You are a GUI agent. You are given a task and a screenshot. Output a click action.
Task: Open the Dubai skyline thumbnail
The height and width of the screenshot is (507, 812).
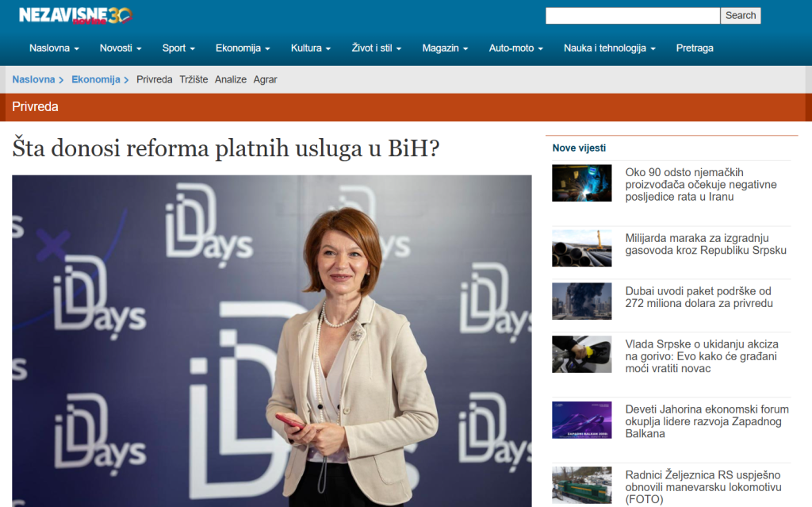(x=581, y=302)
